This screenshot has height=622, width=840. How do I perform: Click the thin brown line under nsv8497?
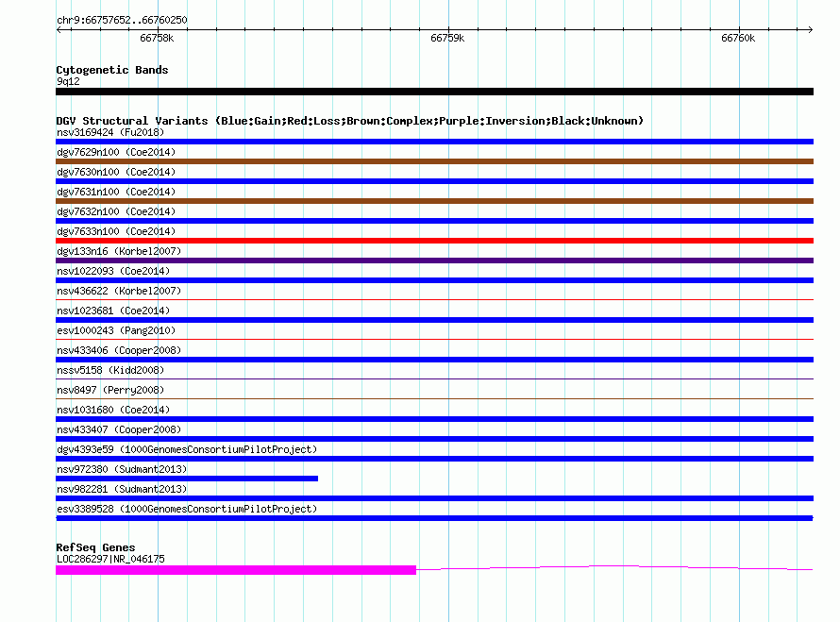434,398
